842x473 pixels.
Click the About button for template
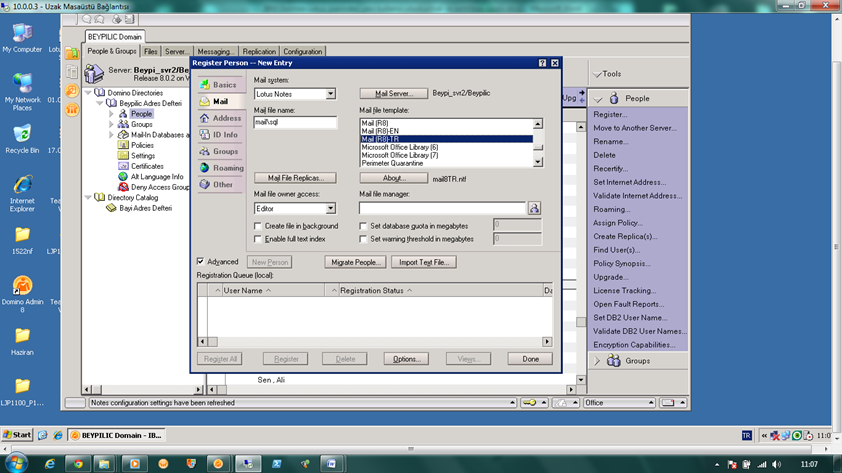[x=394, y=178]
